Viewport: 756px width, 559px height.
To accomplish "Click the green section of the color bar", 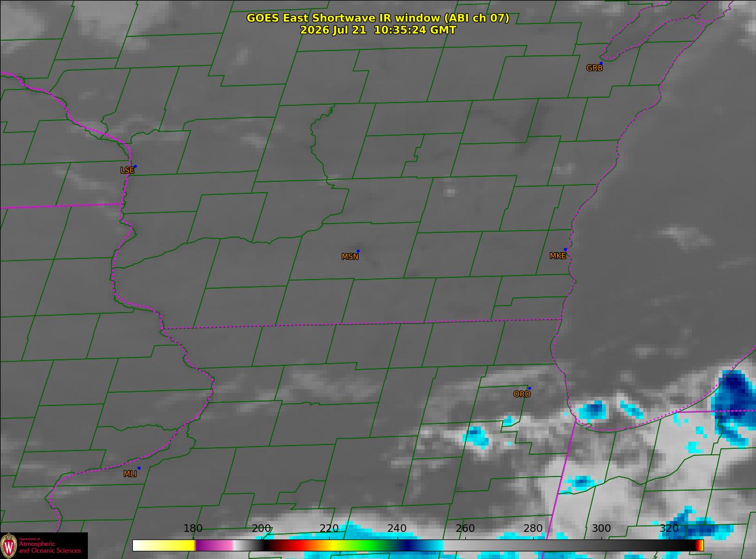I will [368, 545].
